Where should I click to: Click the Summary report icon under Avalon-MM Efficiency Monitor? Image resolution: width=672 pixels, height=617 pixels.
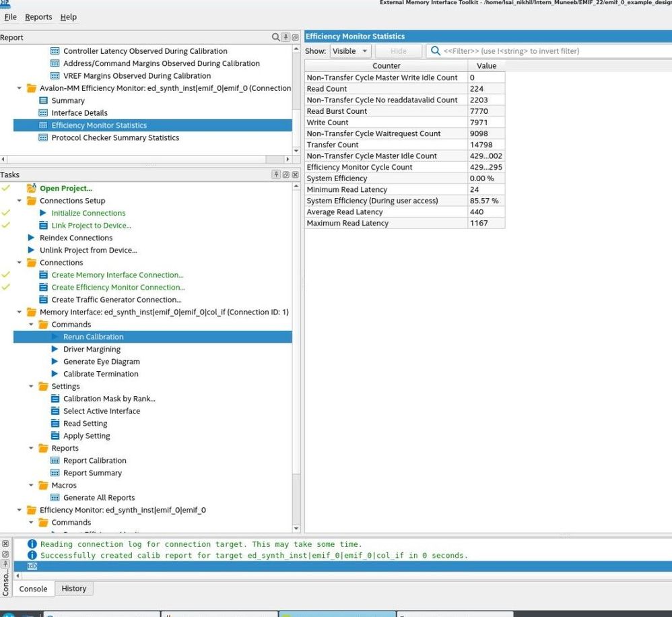pos(43,100)
